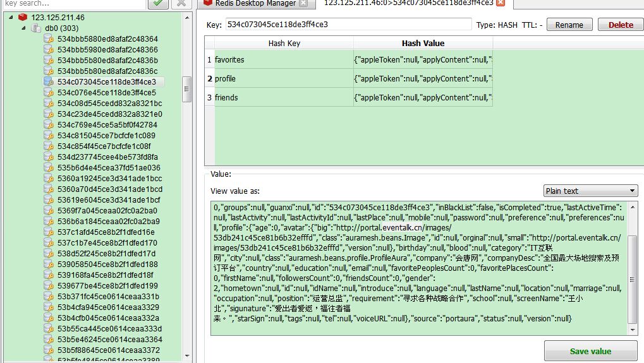This screenshot has height=363, width=644.
Task: Click key icon beside 534c23de45cedd832a8321e0
Action: tap(49, 114)
